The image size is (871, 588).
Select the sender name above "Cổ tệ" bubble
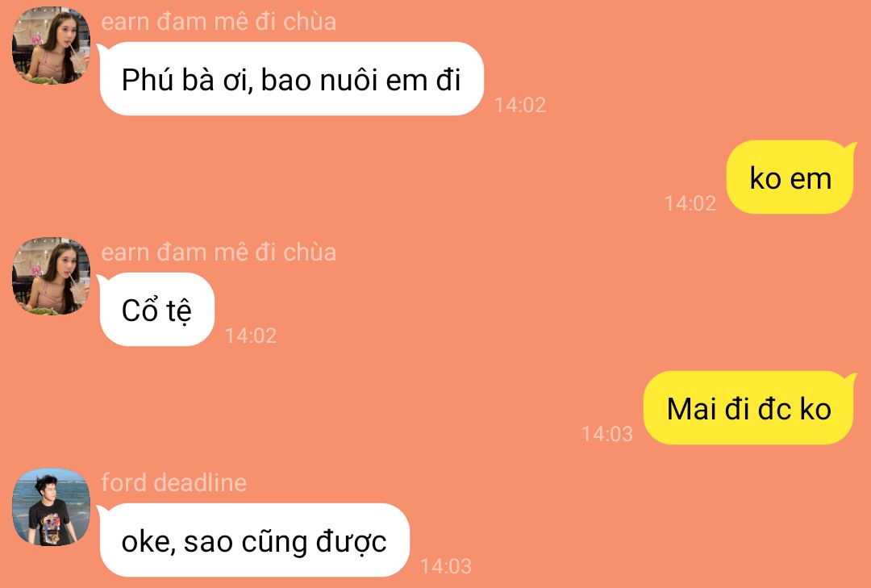pyautogui.click(x=219, y=252)
